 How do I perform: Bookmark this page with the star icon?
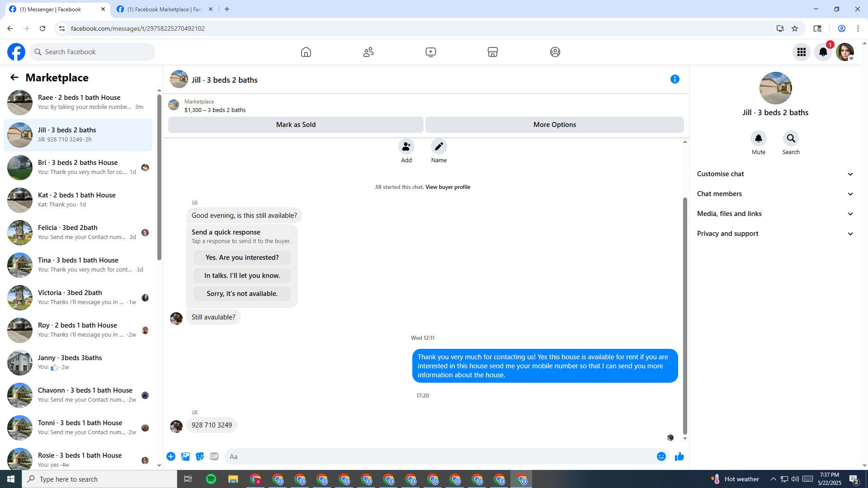(x=795, y=28)
